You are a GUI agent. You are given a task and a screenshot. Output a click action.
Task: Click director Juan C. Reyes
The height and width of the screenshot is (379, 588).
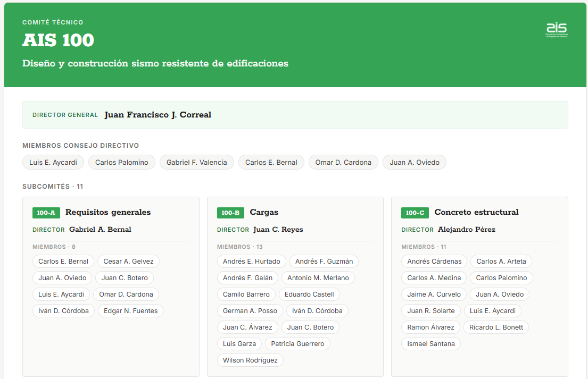pyautogui.click(x=278, y=230)
